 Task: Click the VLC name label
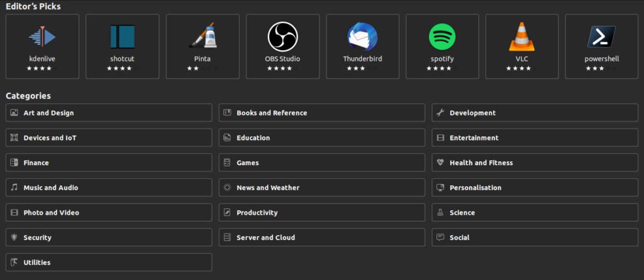click(x=522, y=58)
